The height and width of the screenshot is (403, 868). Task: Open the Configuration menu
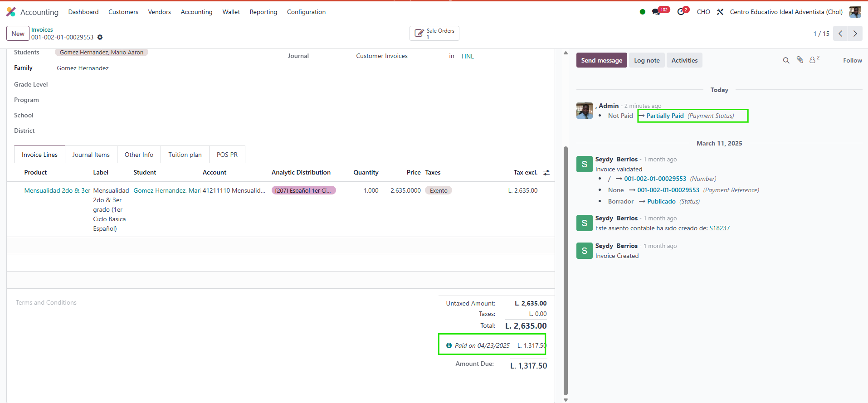coord(306,12)
